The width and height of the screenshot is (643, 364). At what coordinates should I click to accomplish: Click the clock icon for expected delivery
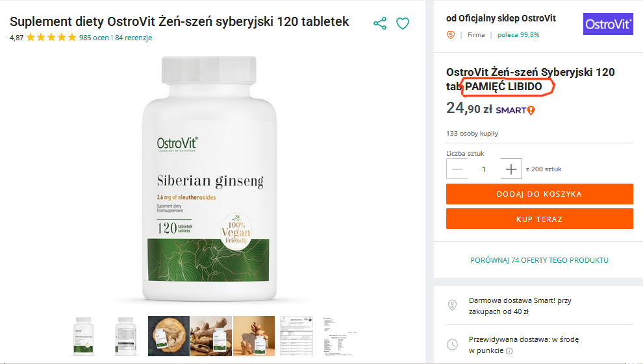click(x=452, y=345)
